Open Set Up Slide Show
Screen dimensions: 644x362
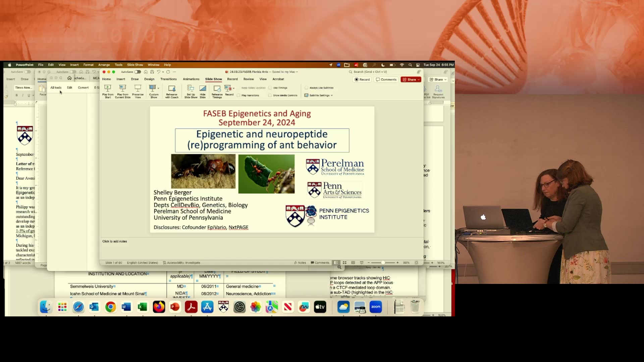[x=191, y=91]
